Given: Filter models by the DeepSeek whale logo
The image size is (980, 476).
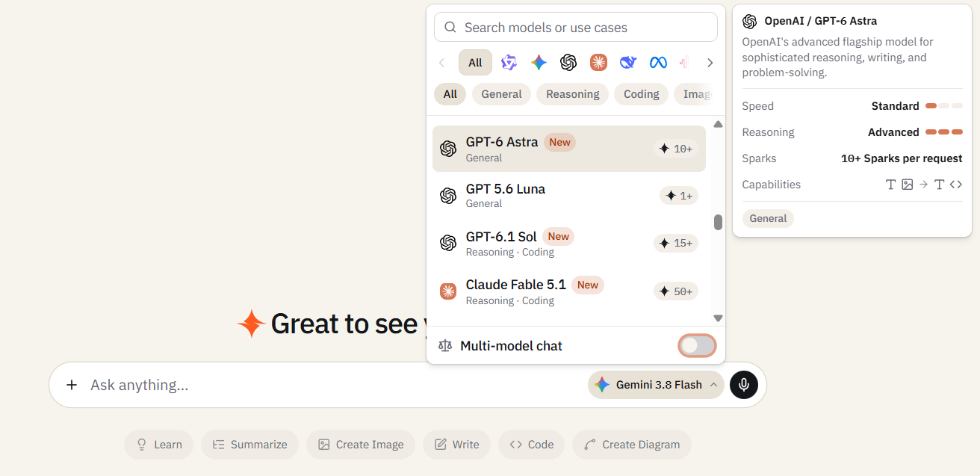Looking at the screenshot, I should (628, 63).
